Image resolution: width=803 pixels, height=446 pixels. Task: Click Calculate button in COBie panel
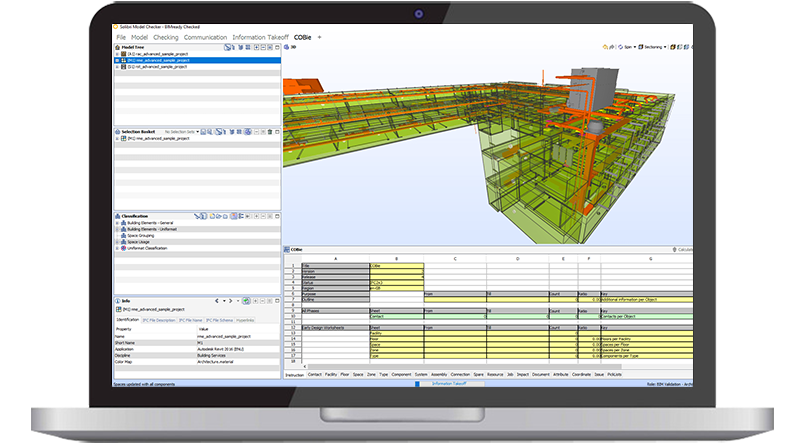pyautogui.click(x=683, y=249)
